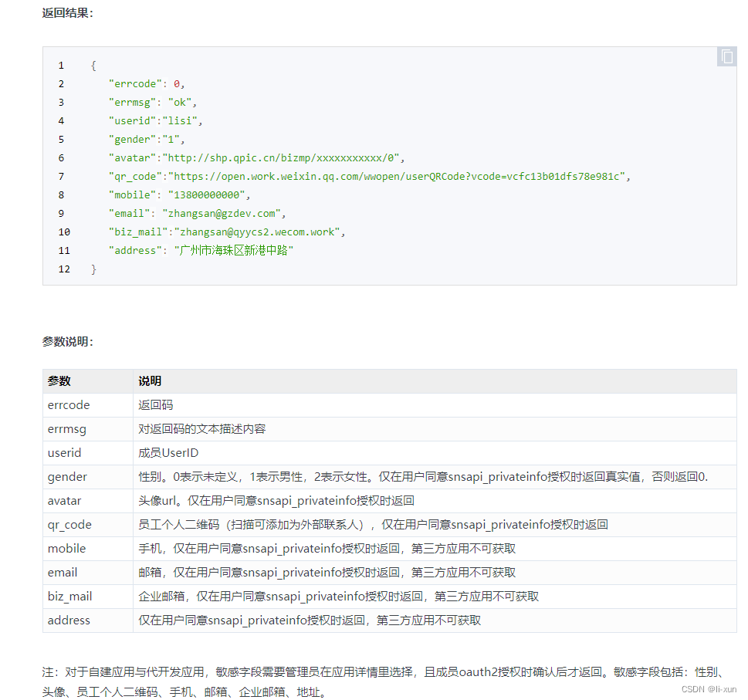Click the avatar description starting with 头像url
This screenshot has width=748, height=700.
tap(435, 501)
